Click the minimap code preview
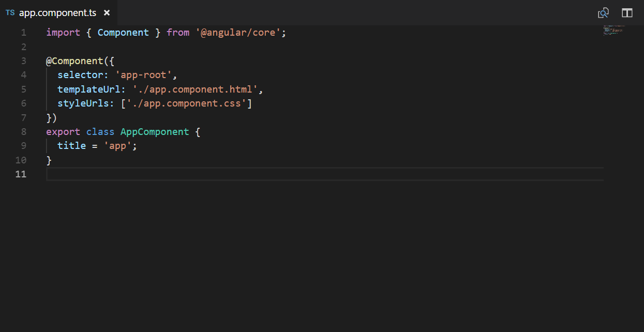 [613, 30]
